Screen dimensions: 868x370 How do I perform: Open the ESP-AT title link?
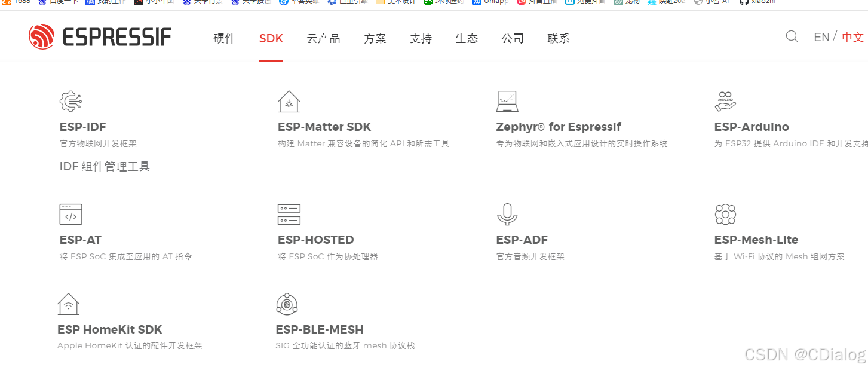pos(81,240)
